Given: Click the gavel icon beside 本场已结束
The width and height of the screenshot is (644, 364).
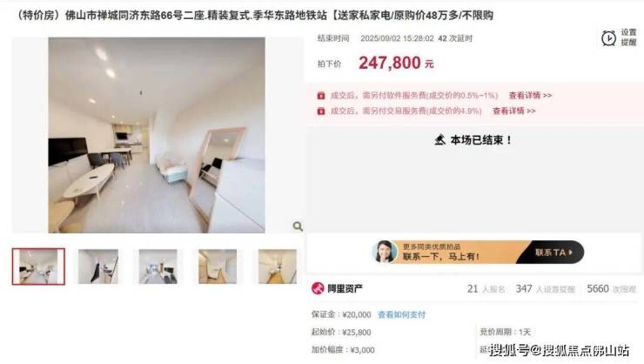Looking at the screenshot, I should [x=439, y=140].
